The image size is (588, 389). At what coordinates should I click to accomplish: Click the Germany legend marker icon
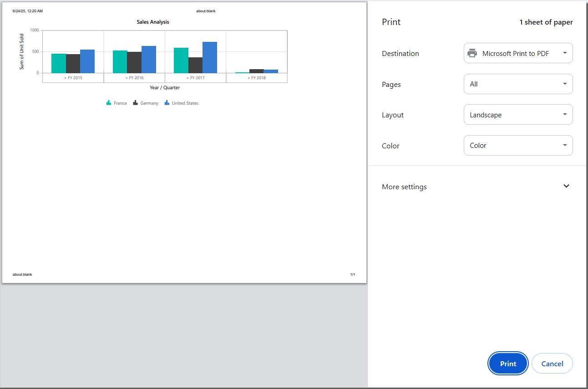coord(134,102)
